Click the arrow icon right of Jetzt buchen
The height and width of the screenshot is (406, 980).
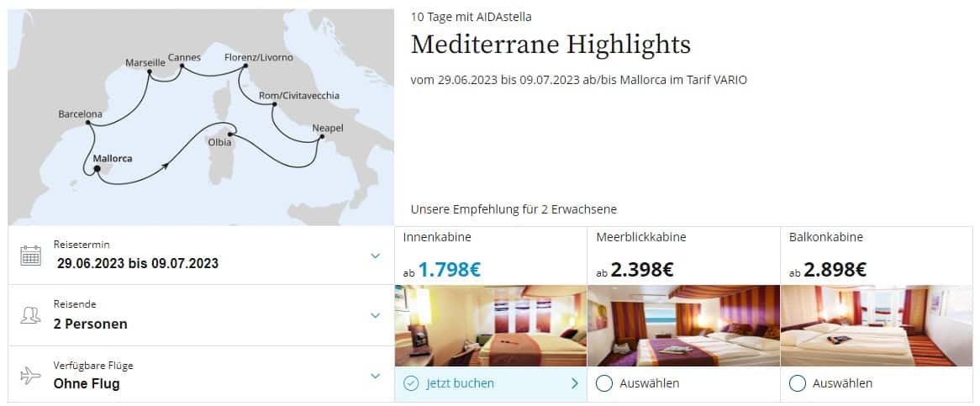[x=575, y=383]
